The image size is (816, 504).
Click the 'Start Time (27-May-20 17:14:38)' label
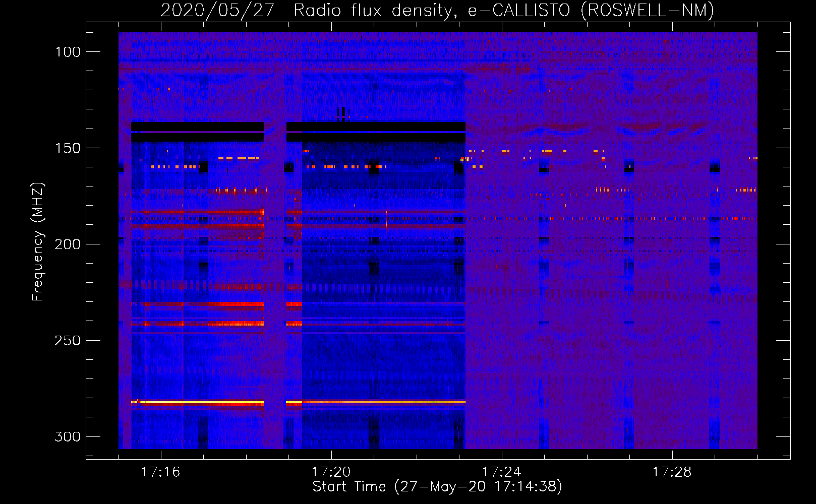click(x=437, y=487)
